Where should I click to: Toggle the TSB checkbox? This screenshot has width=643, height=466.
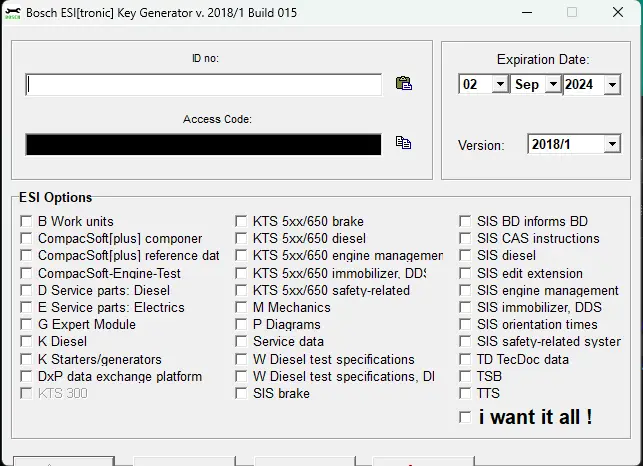(466, 377)
